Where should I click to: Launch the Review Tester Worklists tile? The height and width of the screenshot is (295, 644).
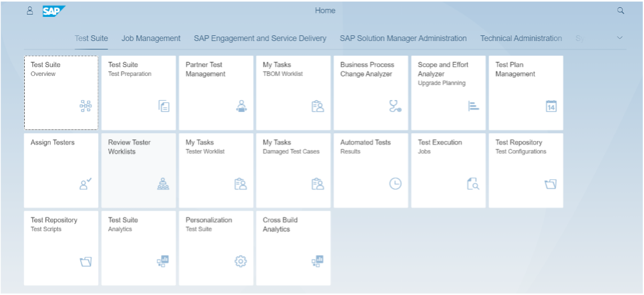coord(139,170)
